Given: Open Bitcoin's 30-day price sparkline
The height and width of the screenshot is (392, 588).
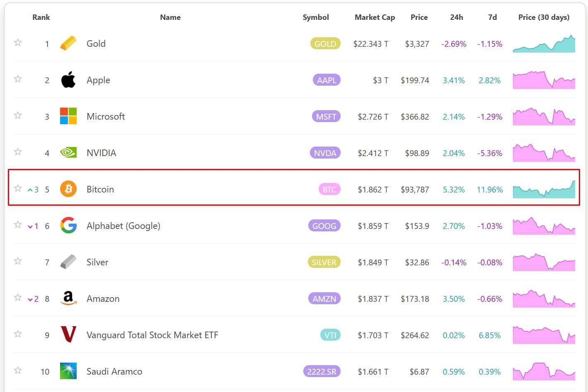Looking at the screenshot, I should [x=544, y=189].
